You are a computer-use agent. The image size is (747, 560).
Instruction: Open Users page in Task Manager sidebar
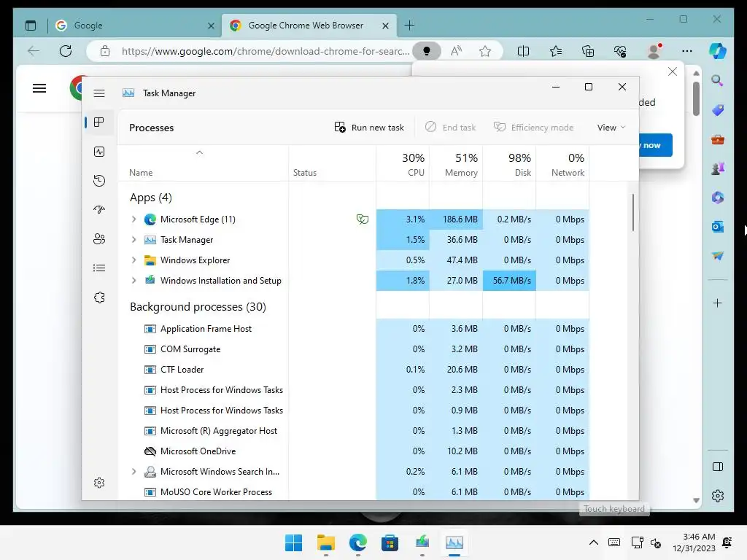tap(99, 238)
